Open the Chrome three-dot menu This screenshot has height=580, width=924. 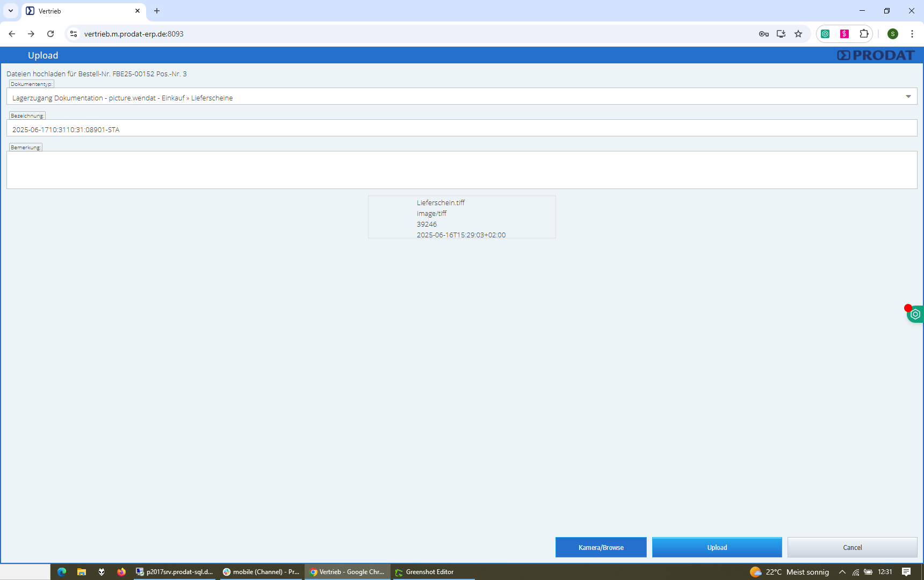pos(912,34)
